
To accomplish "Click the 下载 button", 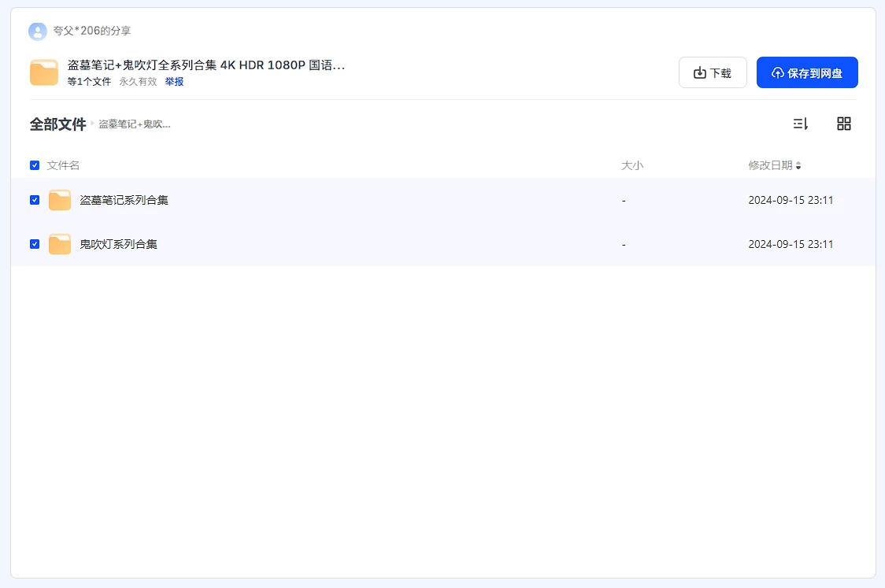I will click(x=712, y=73).
